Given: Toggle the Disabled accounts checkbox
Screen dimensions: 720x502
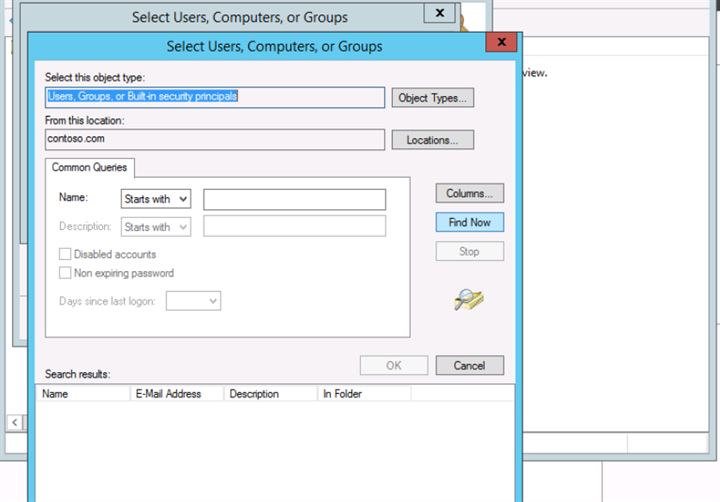Looking at the screenshot, I should (x=65, y=254).
